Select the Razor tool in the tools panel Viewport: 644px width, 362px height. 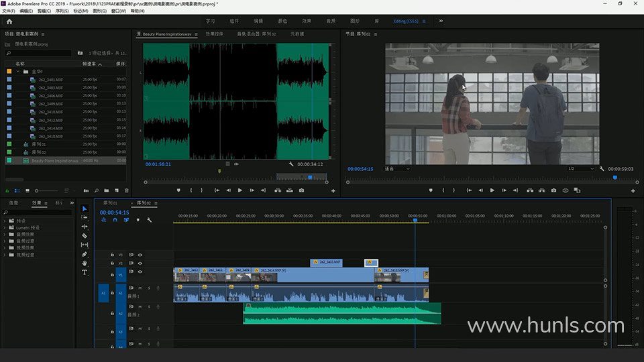click(85, 236)
